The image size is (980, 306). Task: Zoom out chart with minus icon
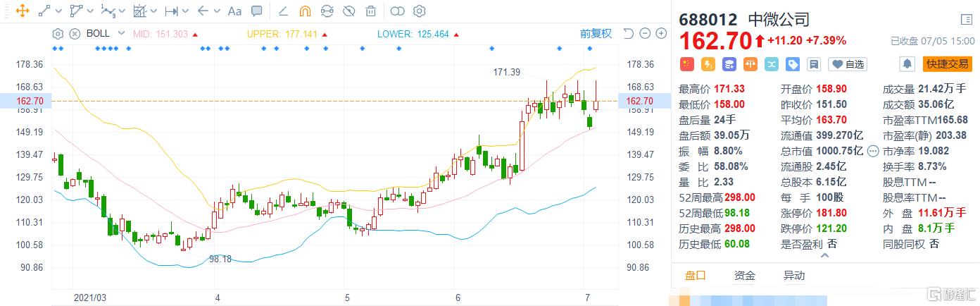(x=645, y=33)
